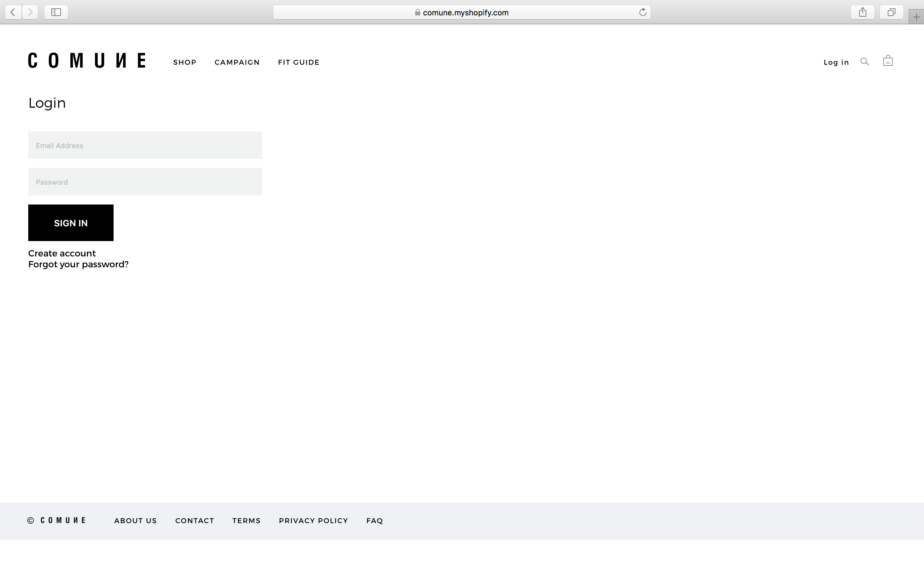Click the Log in header link
This screenshot has height=577, width=924.
point(836,62)
